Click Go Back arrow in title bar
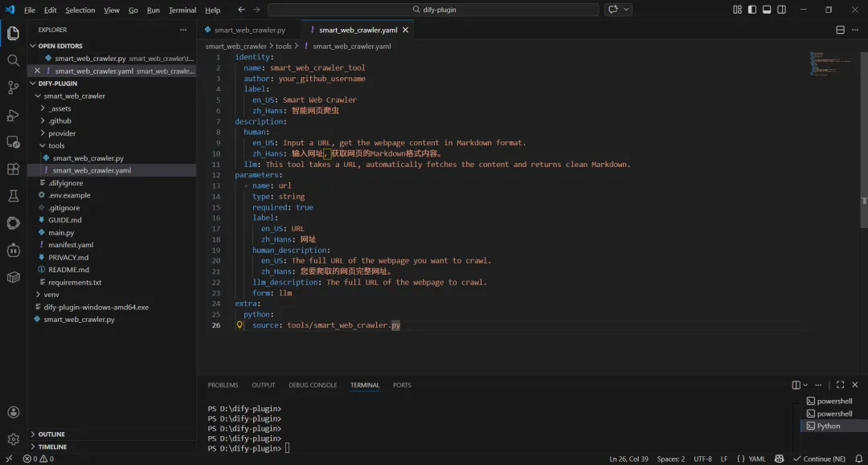 coord(241,10)
